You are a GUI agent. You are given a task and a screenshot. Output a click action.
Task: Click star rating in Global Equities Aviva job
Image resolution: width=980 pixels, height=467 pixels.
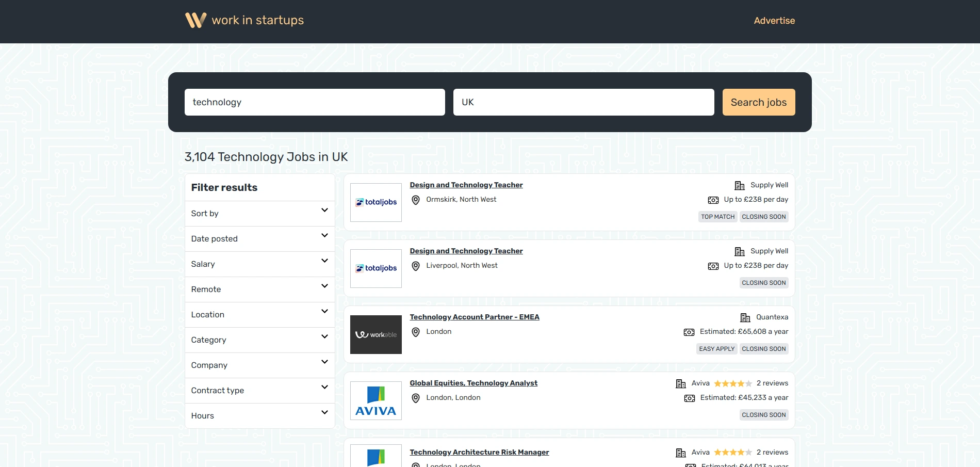(x=733, y=383)
